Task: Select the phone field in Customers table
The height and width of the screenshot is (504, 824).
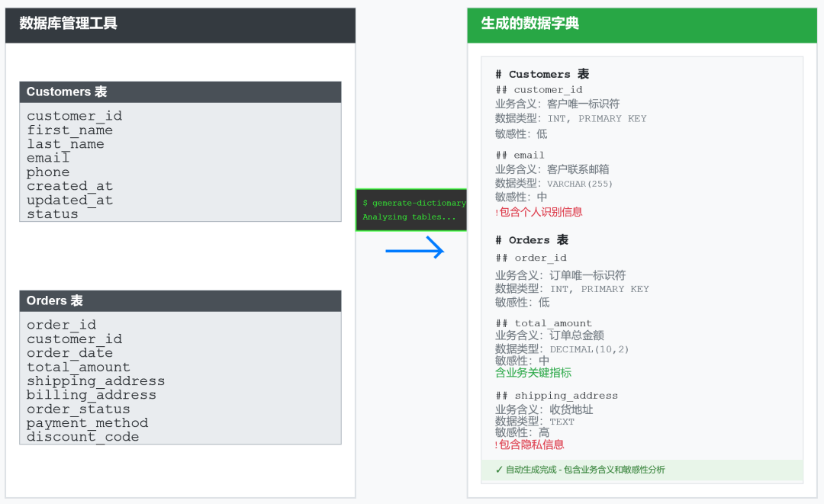Action: (x=47, y=172)
